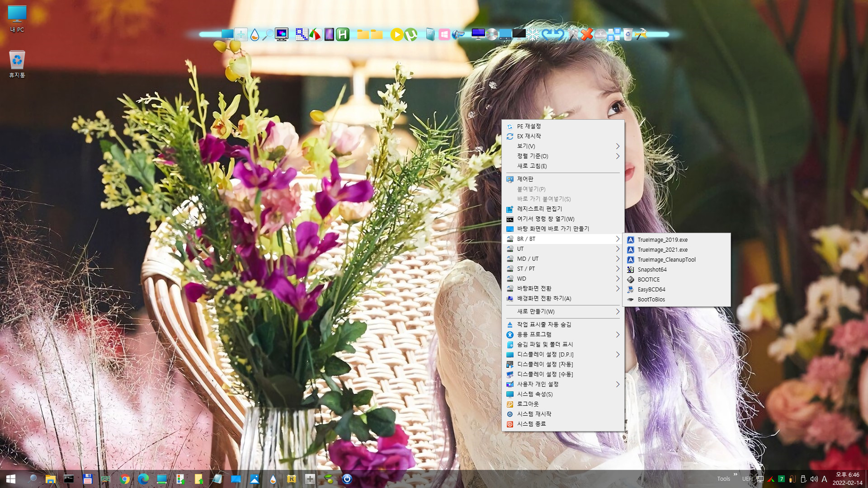Toggle 작업 표시줄 자동 숨김
868x488 pixels.
tap(563, 324)
